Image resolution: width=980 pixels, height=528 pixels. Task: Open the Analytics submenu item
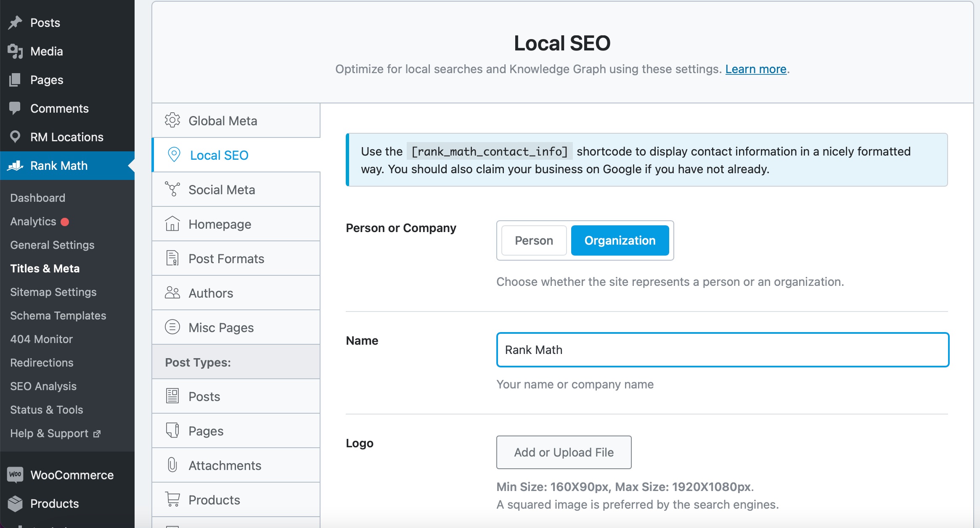click(33, 222)
